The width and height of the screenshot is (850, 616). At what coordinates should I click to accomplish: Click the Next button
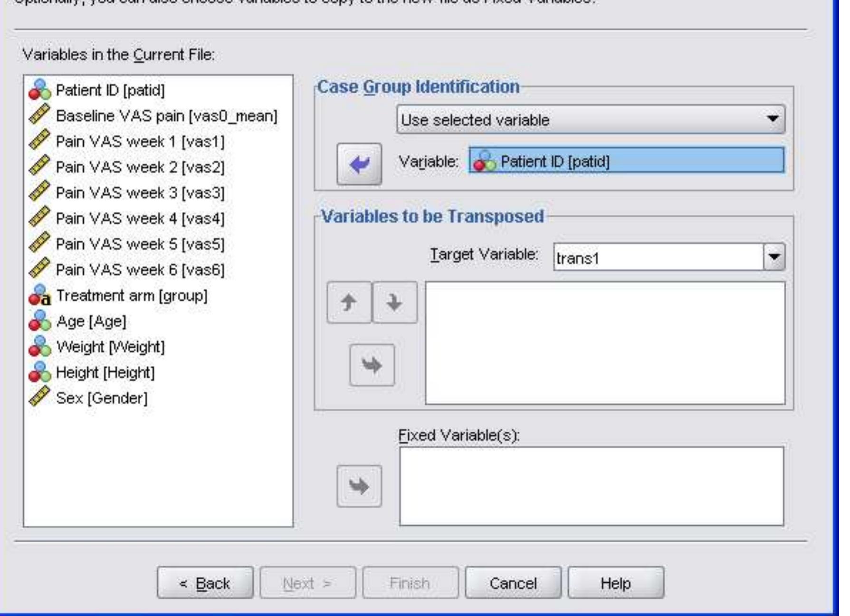coord(307,582)
